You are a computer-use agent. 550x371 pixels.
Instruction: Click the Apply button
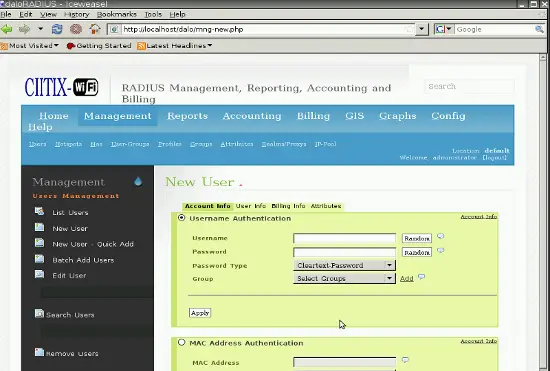(200, 313)
